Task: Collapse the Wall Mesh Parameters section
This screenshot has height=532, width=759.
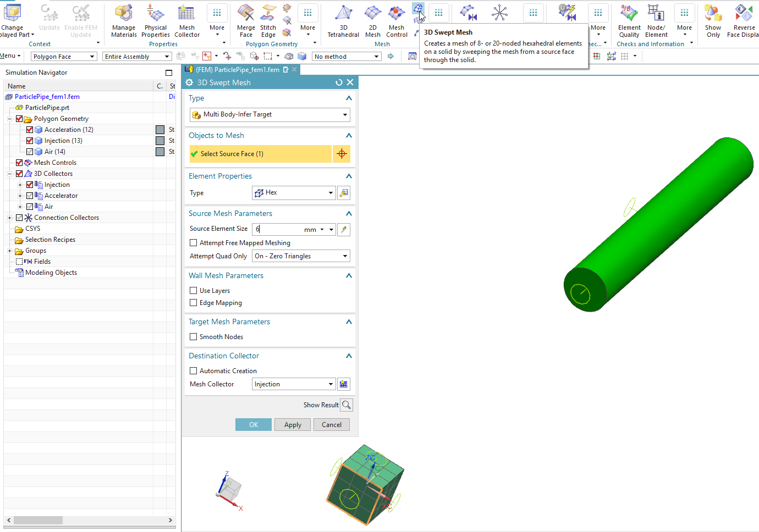Action: coord(349,276)
